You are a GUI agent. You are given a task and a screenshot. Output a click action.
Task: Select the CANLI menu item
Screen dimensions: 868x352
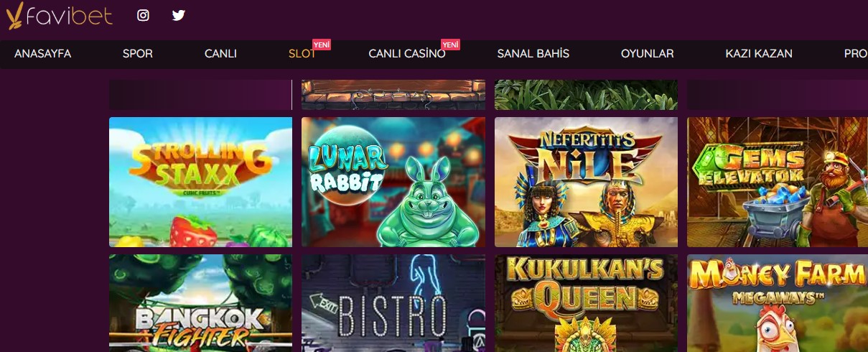tap(220, 54)
